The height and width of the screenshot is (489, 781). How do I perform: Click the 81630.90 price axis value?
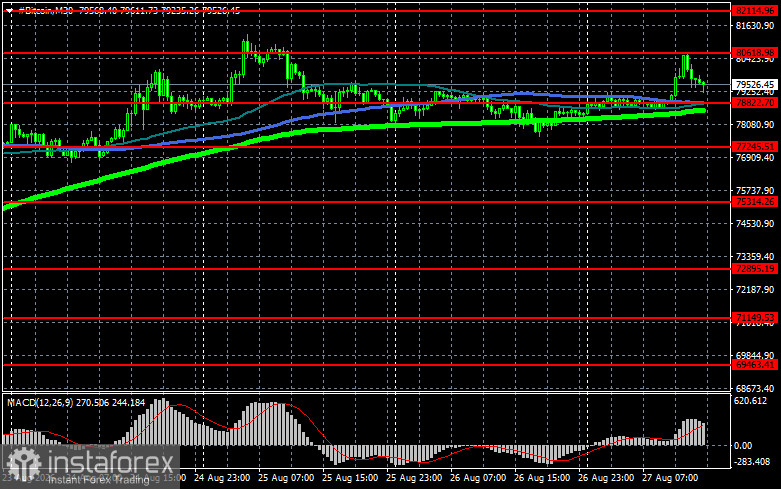pos(755,25)
